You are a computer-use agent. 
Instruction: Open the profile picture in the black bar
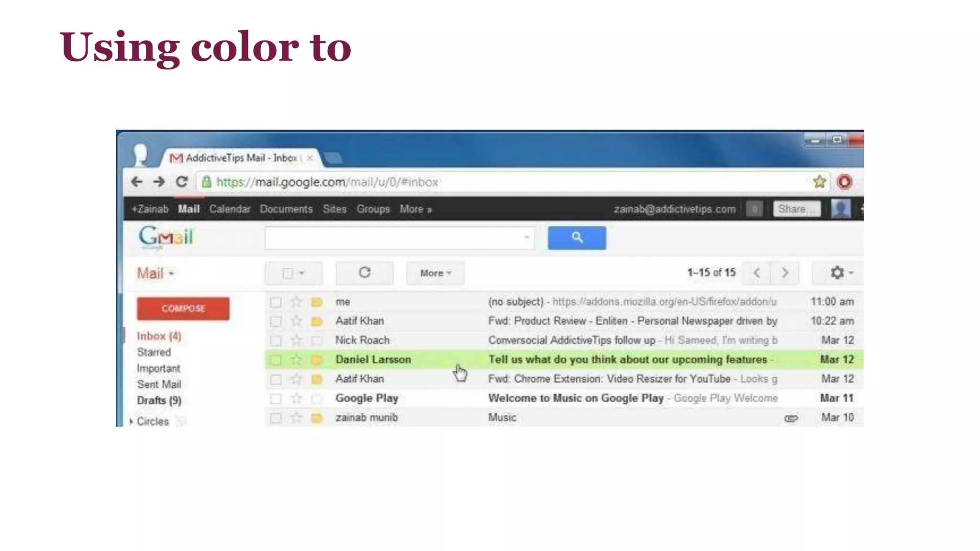coord(841,209)
